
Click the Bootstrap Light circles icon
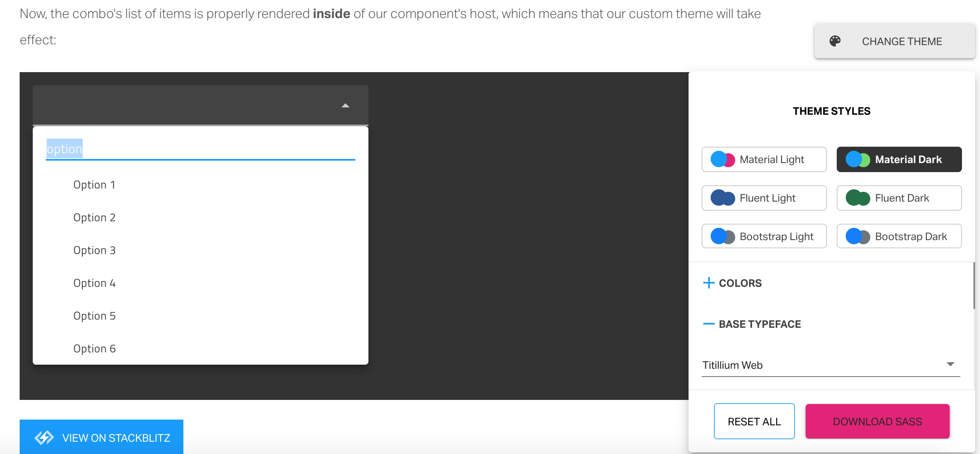pos(723,236)
